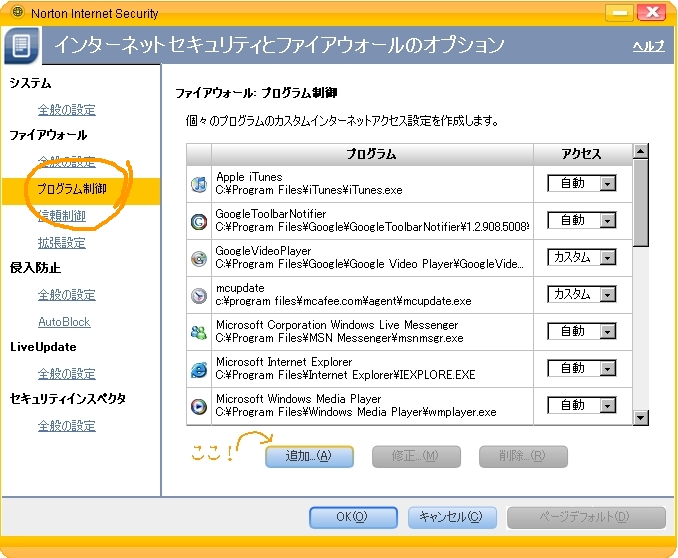
Task: Select プログラム制御 in the sidebar
Action: (x=71, y=188)
